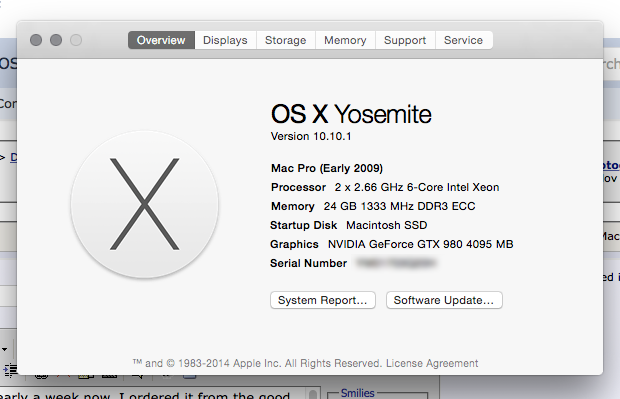This screenshot has width=620, height=399.
Task: Select the Storage tab
Action: pyautogui.click(x=285, y=40)
